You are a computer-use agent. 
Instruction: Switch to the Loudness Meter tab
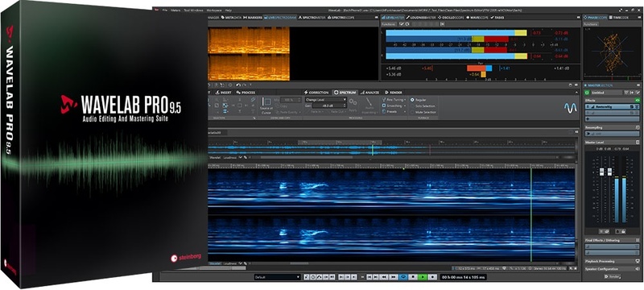[x=421, y=18]
